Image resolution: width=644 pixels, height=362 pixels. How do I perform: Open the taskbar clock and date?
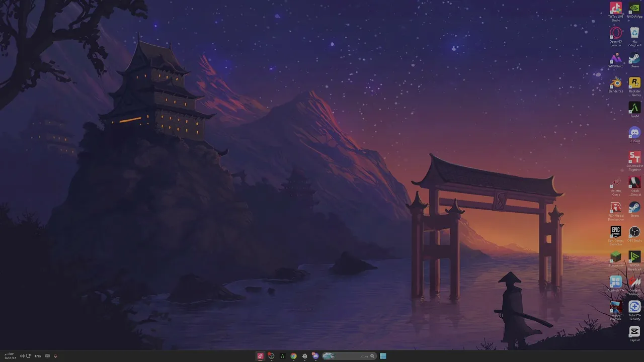click(11, 356)
